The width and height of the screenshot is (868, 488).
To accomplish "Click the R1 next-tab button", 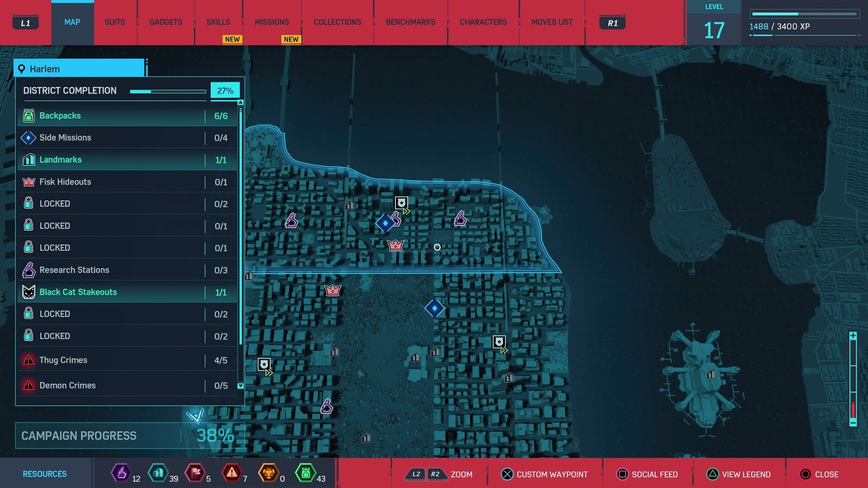I will tap(612, 23).
